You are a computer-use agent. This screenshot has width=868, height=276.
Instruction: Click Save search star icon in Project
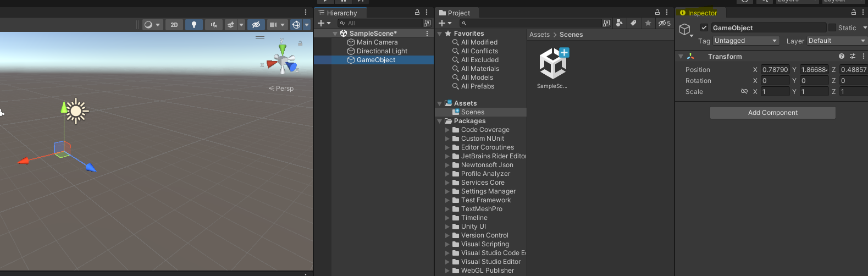[x=648, y=23]
